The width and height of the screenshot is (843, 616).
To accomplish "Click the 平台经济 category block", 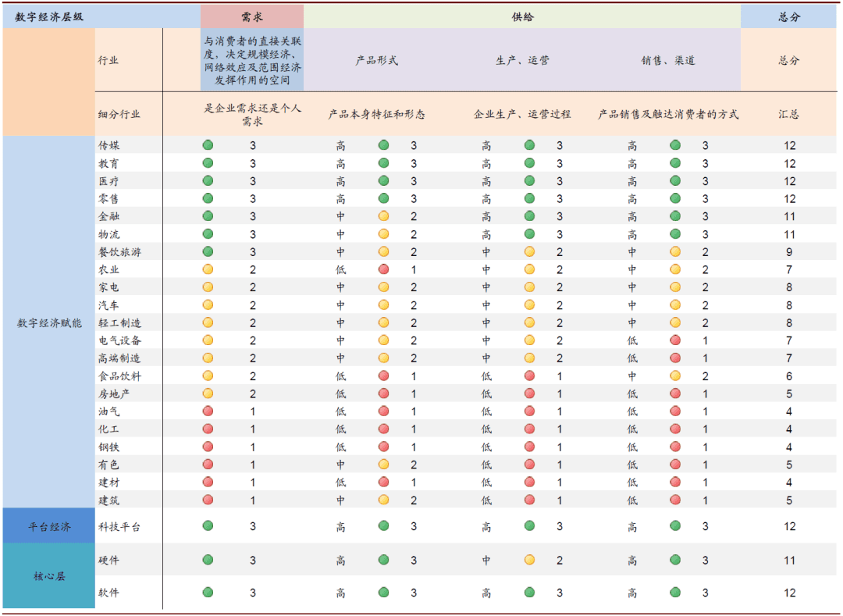I will coord(49,525).
